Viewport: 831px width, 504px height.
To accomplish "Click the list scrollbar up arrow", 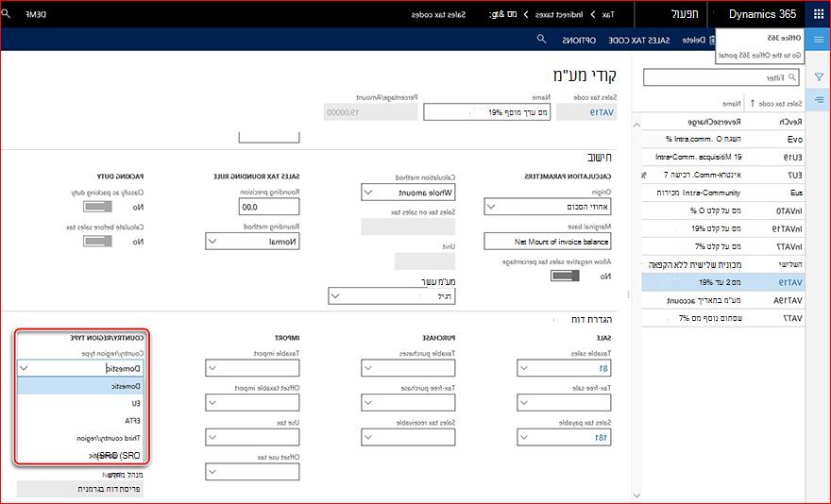I will pyautogui.click(x=637, y=126).
